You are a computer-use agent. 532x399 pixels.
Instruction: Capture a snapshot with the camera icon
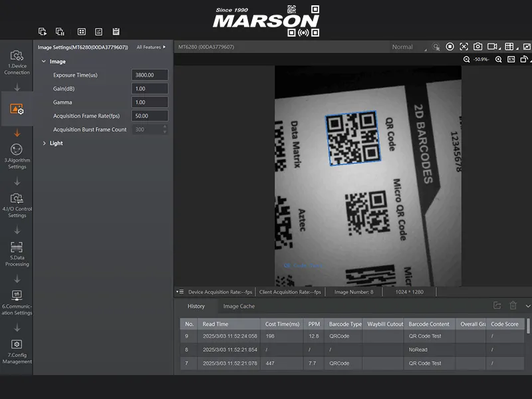tap(477, 47)
